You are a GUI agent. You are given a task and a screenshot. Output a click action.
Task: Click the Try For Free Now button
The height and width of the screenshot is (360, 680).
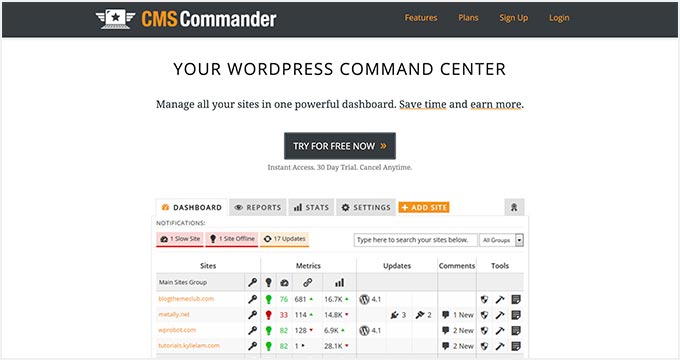tap(340, 146)
